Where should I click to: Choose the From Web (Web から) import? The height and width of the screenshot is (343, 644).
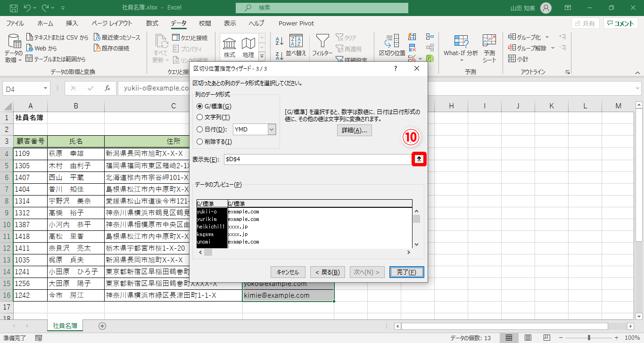click(x=41, y=48)
